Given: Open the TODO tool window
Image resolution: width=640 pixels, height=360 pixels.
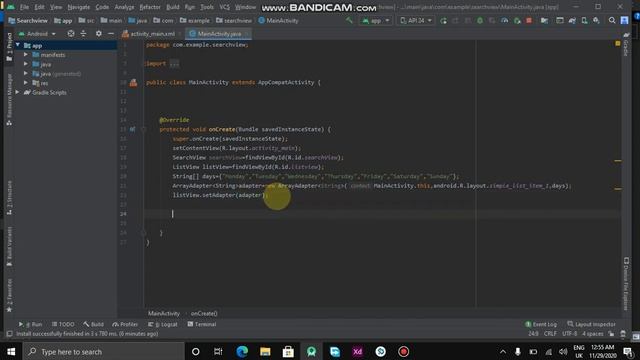Looking at the screenshot, I should pyautogui.click(x=63, y=324).
